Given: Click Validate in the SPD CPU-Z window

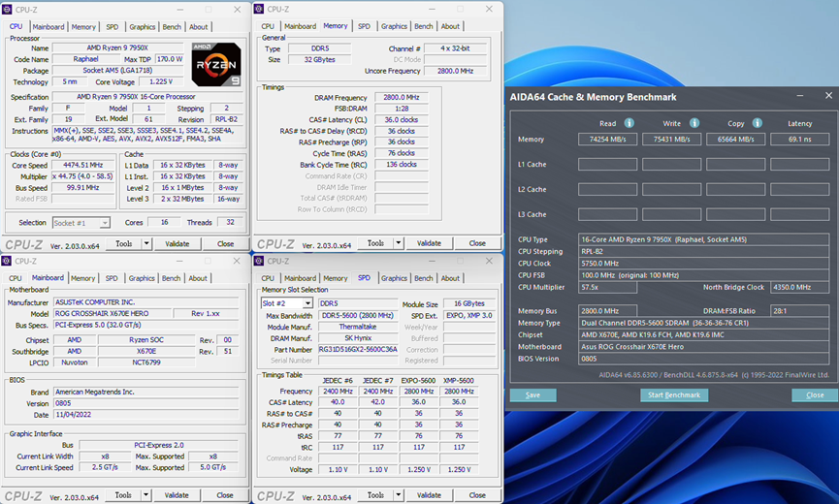Looking at the screenshot, I should (429, 495).
